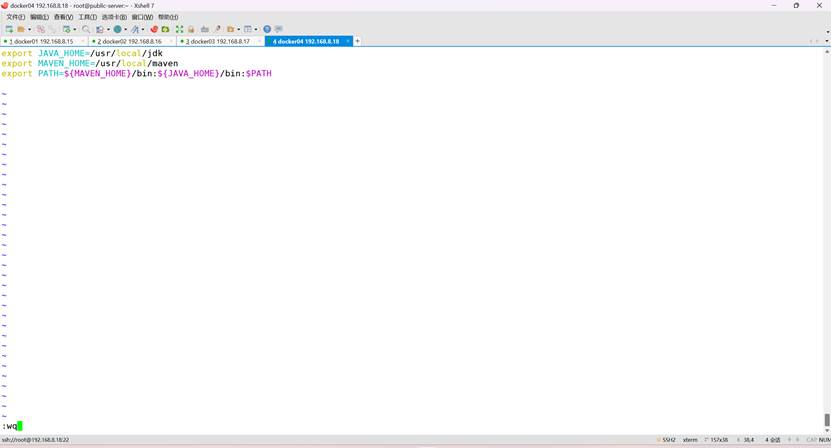
Task: Click the pink link reconnect icon
Action: 41,29
